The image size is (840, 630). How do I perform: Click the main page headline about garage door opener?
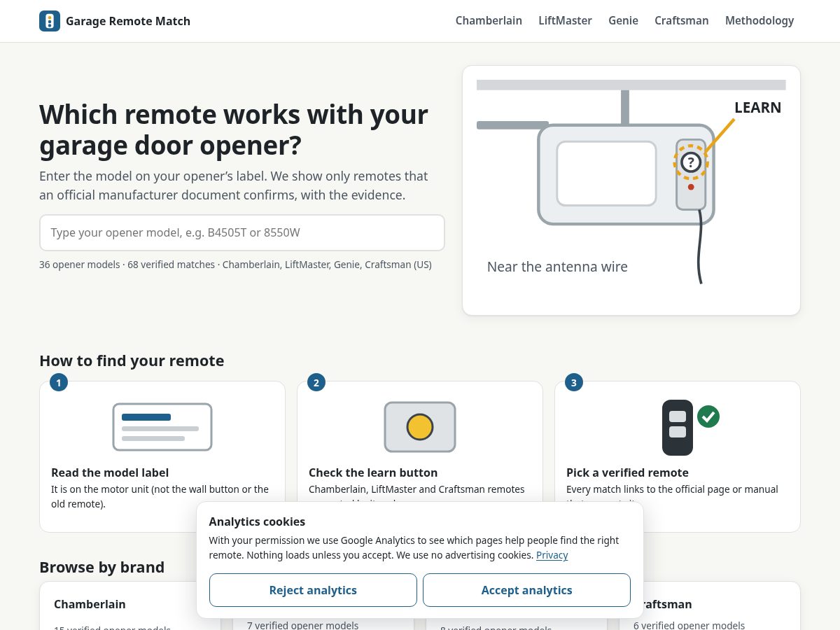coord(234,129)
